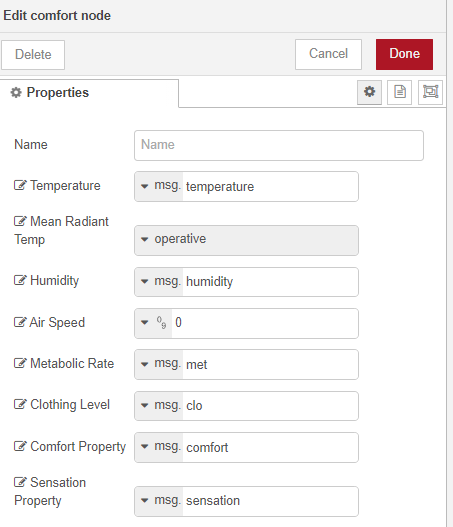Click the Delete button
This screenshot has width=453, height=527.
(33, 55)
